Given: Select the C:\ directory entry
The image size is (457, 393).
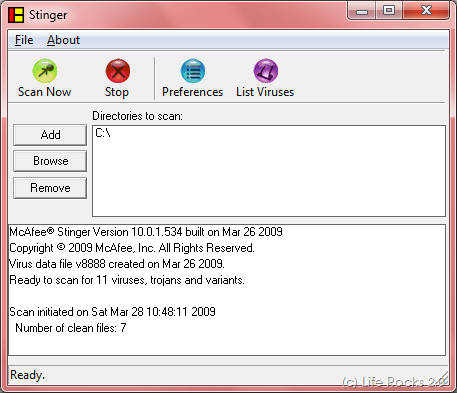Looking at the screenshot, I should pos(103,133).
